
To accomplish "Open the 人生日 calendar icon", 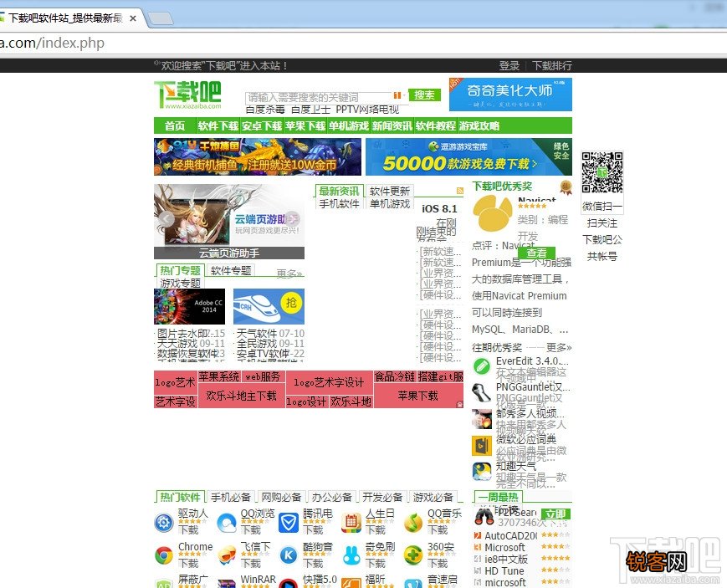I will 351,523.
